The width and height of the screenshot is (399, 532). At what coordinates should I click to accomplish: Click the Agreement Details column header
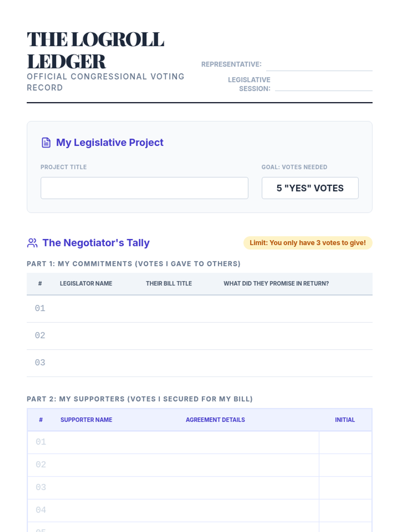[x=215, y=420]
